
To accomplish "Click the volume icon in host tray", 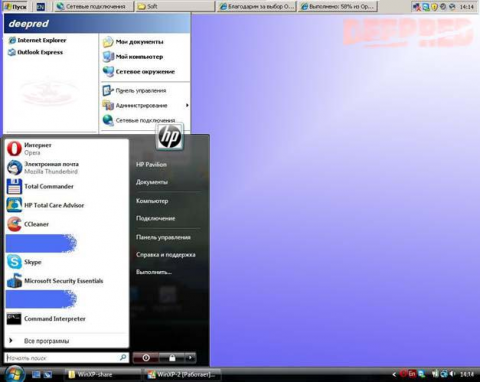I will pyautogui.click(x=453, y=374).
